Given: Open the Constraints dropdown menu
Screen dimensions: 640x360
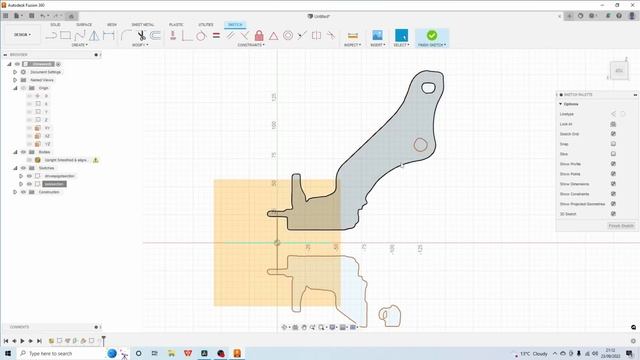Looking at the screenshot, I should (251, 45).
